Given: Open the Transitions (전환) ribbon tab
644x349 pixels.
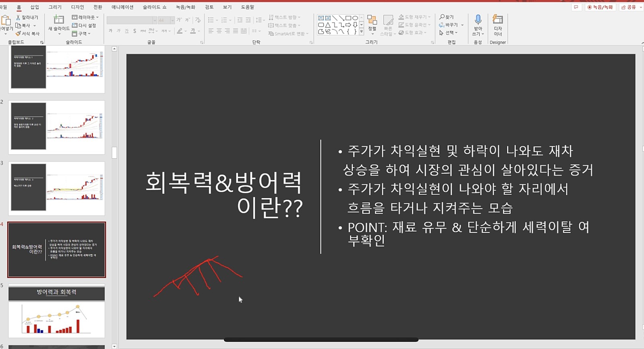Looking at the screenshot, I should pyautogui.click(x=98, y=7).
